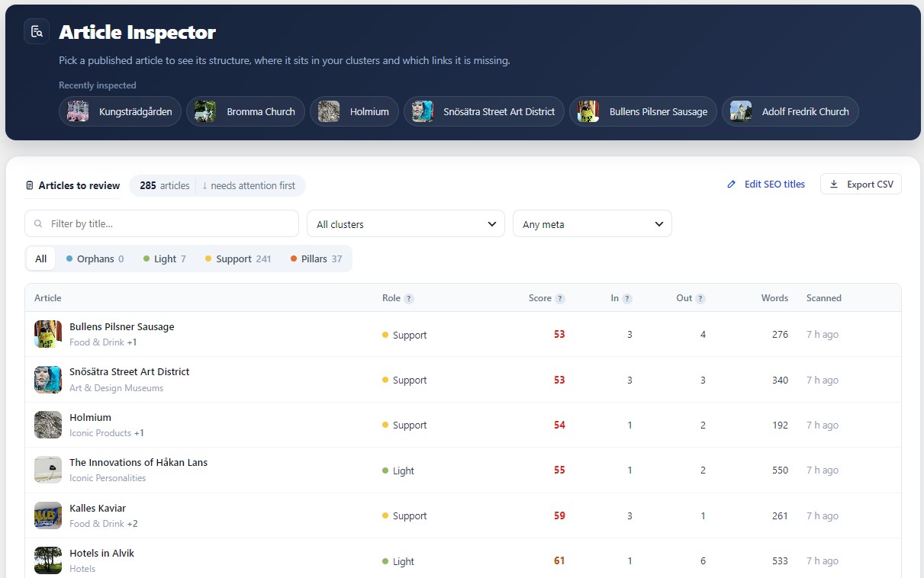Click the Article Inspector logo icon
924x578 pixels.
tap(37, 32)
